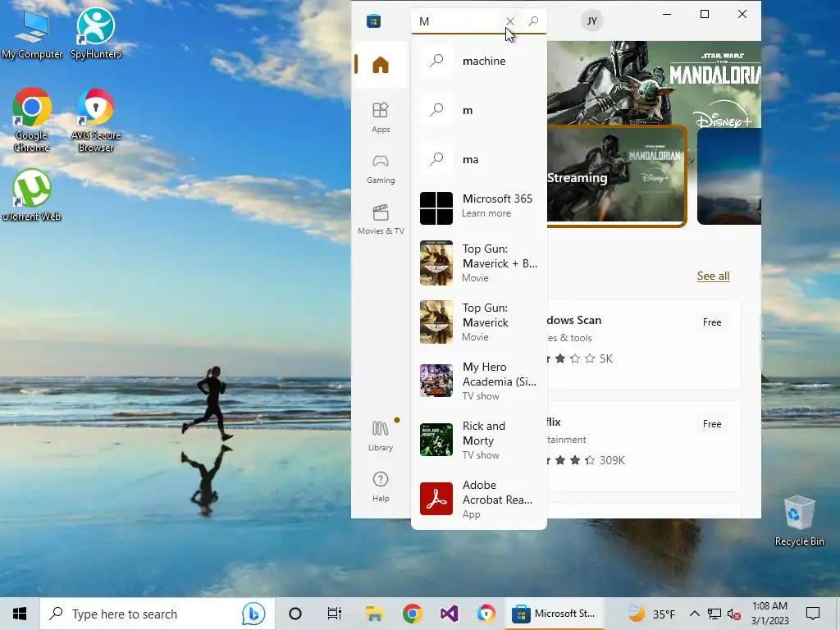840x630 pixels.
Task: Open the clock showing 1:08 AM
Action: [769, 614]
